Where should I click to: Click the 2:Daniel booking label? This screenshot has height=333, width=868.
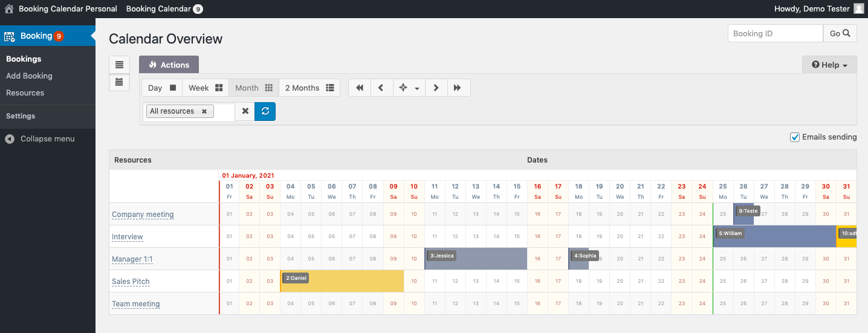[296, 278]
